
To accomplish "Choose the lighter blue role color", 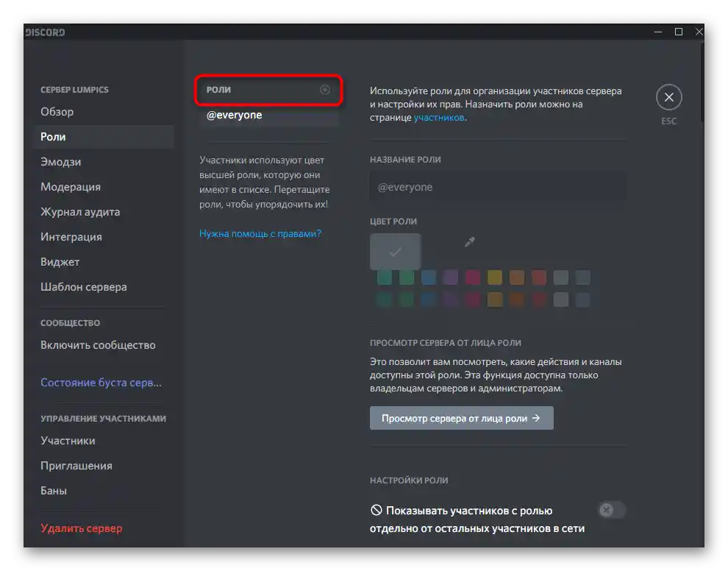I will (x=429, y=277).
